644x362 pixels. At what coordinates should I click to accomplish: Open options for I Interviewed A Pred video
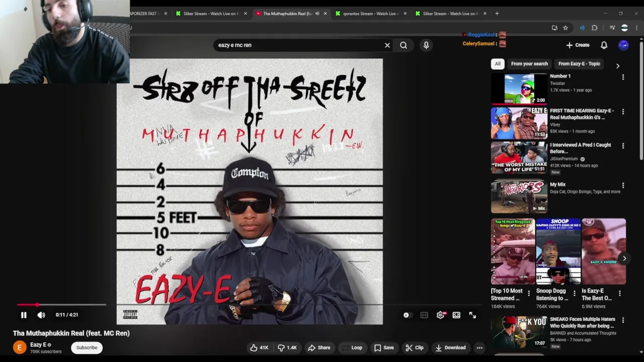[623, 146]
